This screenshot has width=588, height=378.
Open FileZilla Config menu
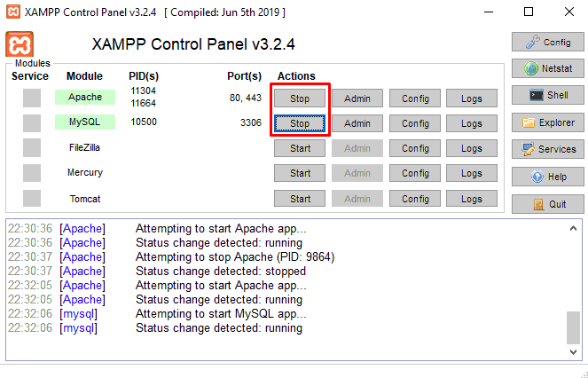pos(415,148)
